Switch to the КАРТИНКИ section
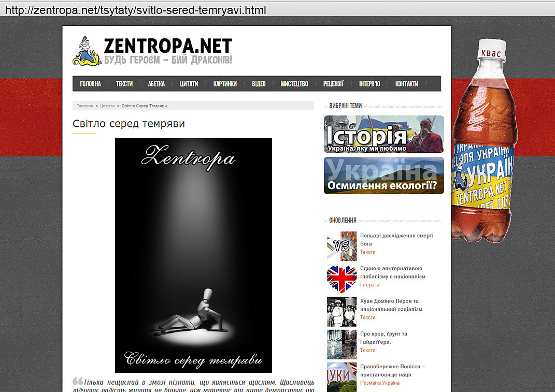Screen dimensions: 555x392 (224, 83)
